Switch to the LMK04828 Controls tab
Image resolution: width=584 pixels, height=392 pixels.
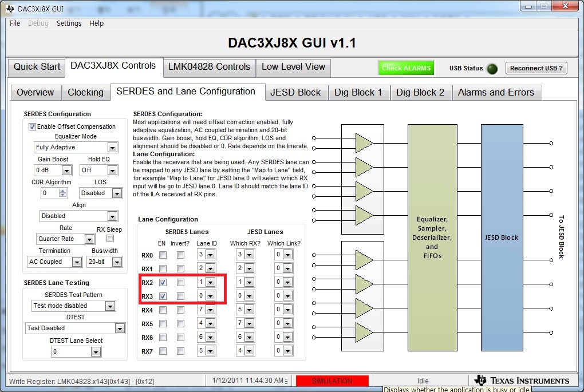click(209, 67)
